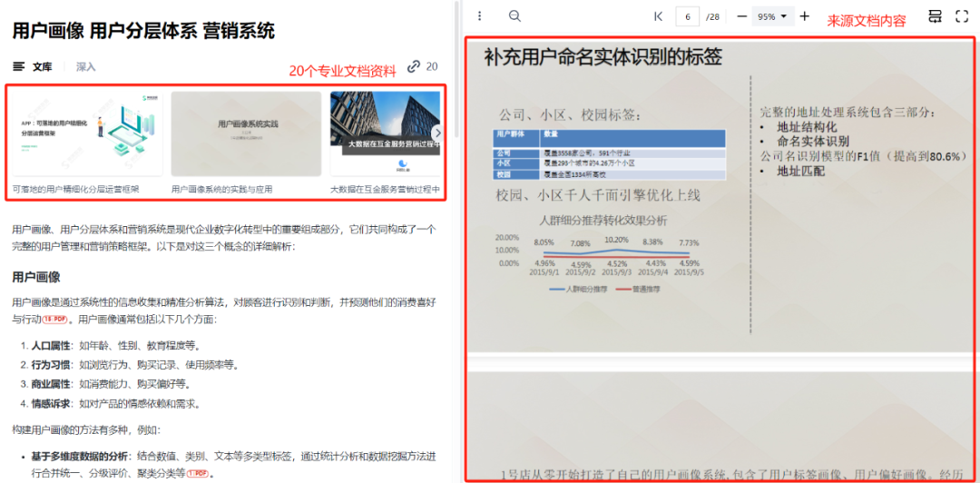This screenshot has width=980, height=483.
Task: Zoom out with the minus icon
Action: (741, 16)
